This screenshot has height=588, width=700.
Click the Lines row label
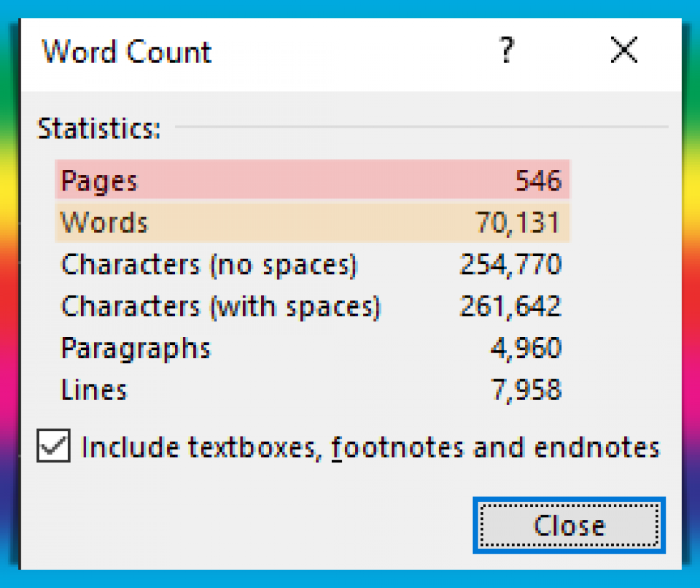coord(94,390)
